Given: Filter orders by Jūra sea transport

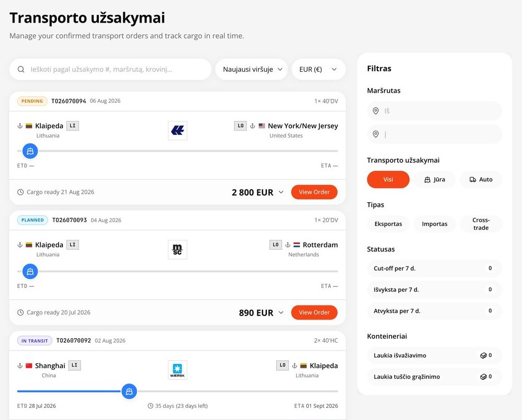Looking at the screenshot, I should click(x=434, y=180).
